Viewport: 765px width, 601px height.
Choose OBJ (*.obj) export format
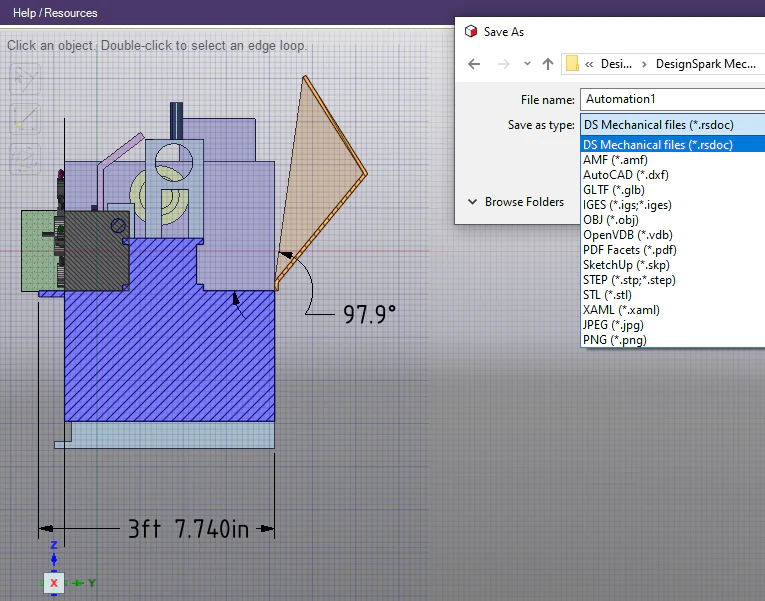tap(611, 220)
